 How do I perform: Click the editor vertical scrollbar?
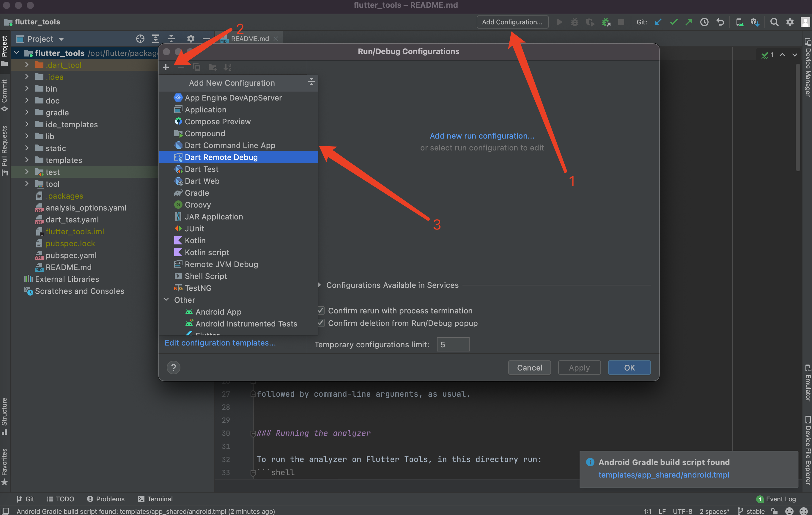pyautogui.click(x=797, y=118)
